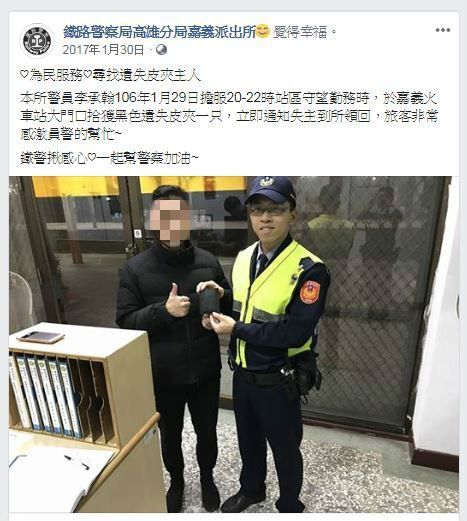Screen dimensions: 467x521
Task: Click the black wallet being handed over
Action: tap(209, 302)
